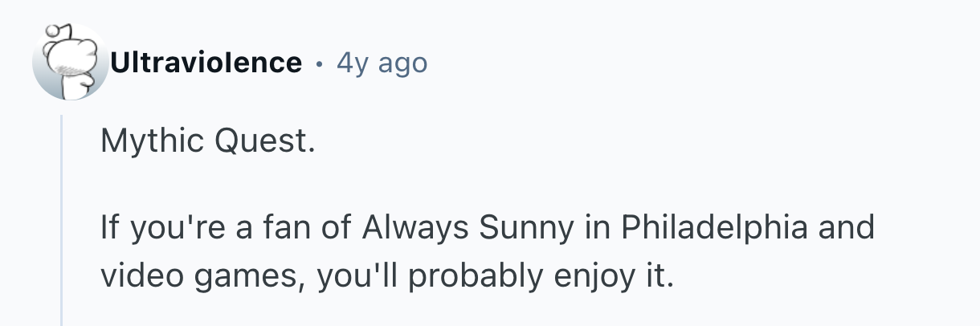Click the "4y ago" timestamp
The image size is (980, 326).
[382, 63]
